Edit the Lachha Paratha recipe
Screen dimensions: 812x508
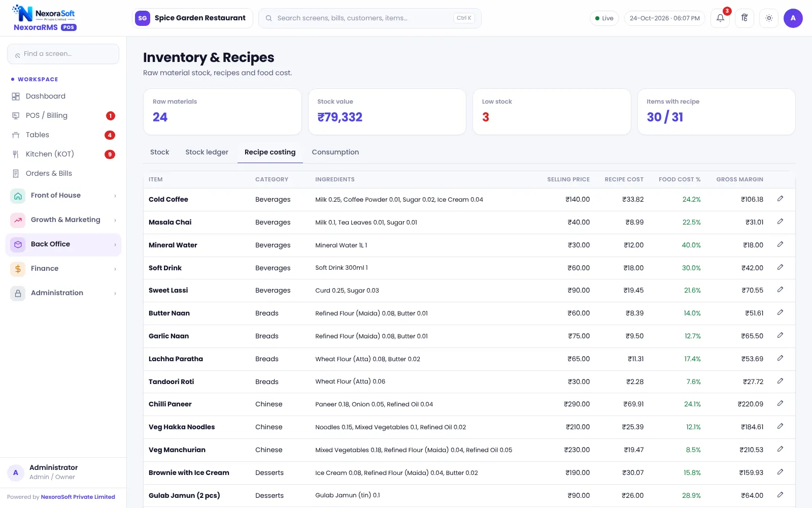point(780,358)
